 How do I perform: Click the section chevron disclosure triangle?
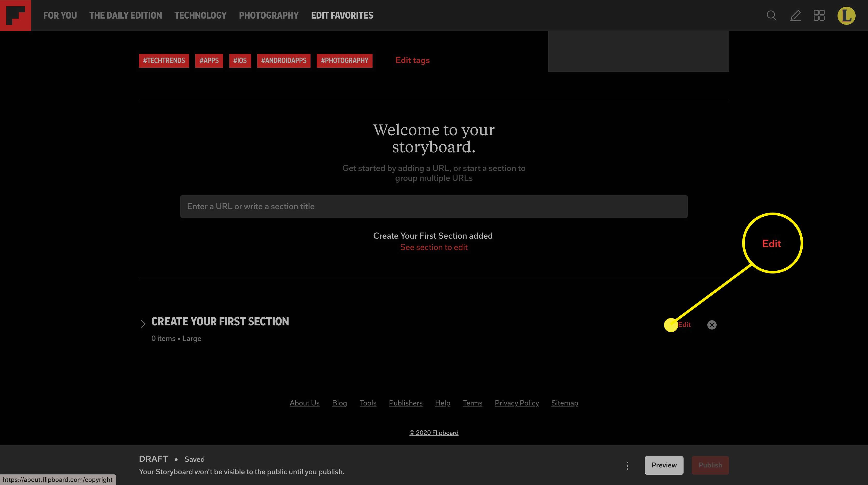[143, 323]
